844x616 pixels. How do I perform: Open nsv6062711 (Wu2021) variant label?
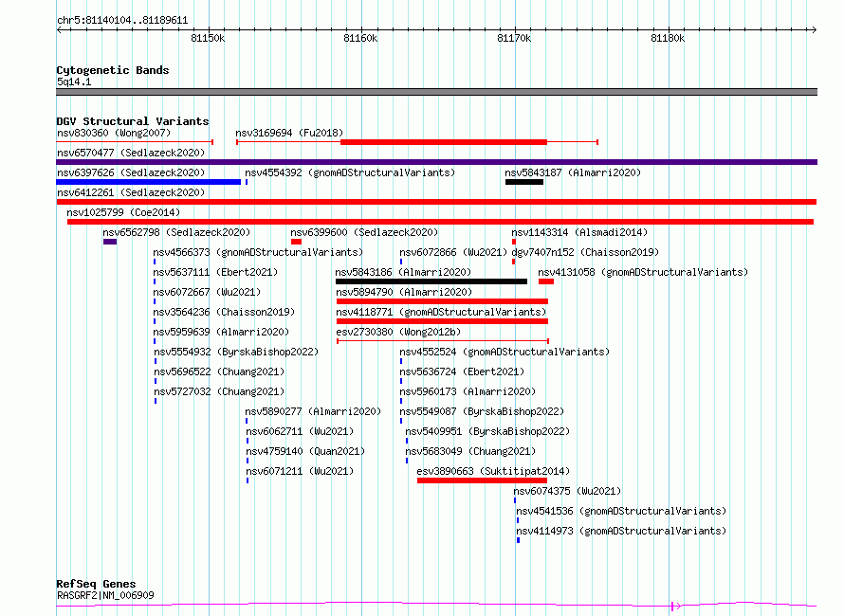(300, 431)
